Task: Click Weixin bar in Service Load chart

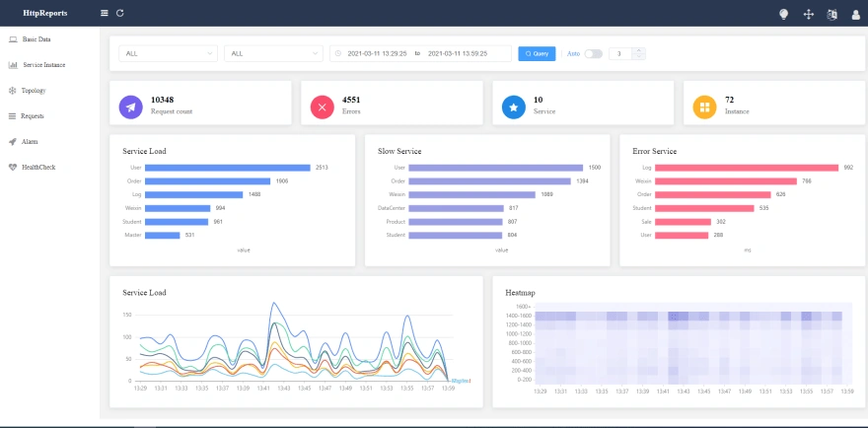Action: pos(178,208)
